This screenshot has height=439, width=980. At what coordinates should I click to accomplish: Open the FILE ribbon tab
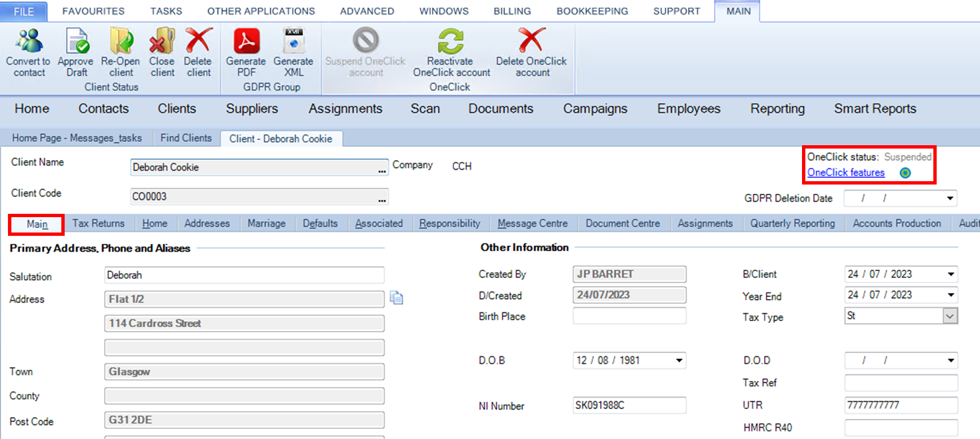25,11
